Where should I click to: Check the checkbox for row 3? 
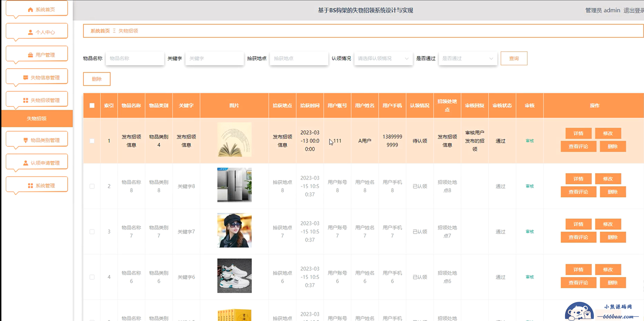(x=92, y=232)
